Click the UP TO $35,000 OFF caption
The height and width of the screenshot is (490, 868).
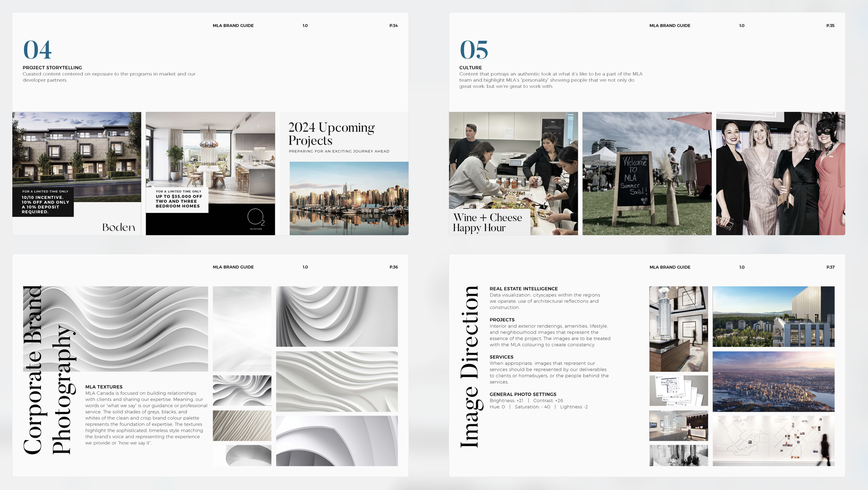click(x=179, y=201)
